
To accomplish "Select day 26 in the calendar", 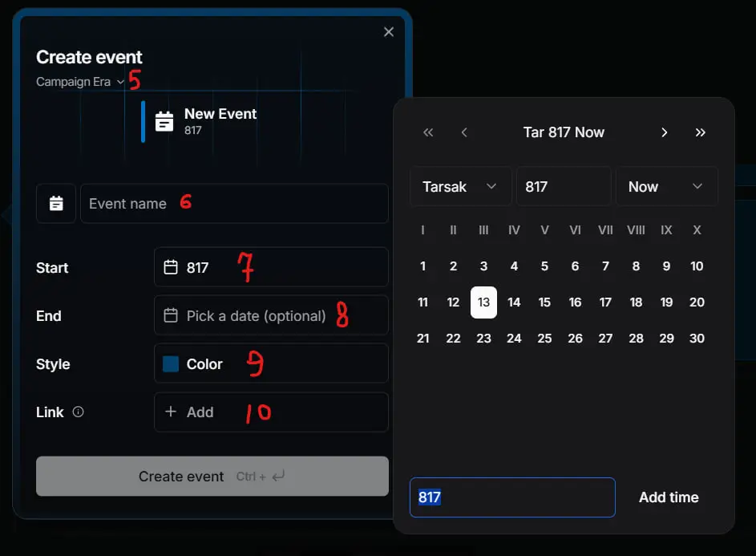I will coord(575,339).
